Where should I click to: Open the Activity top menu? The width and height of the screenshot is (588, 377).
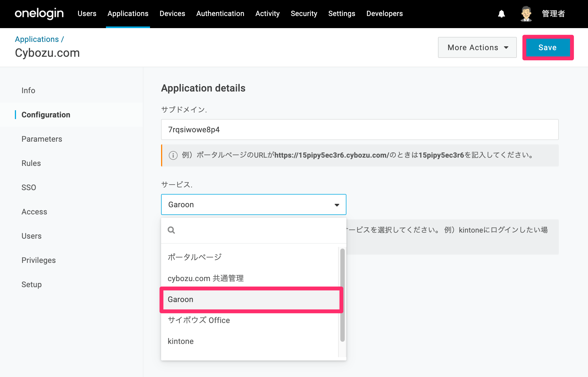point(268,14)
